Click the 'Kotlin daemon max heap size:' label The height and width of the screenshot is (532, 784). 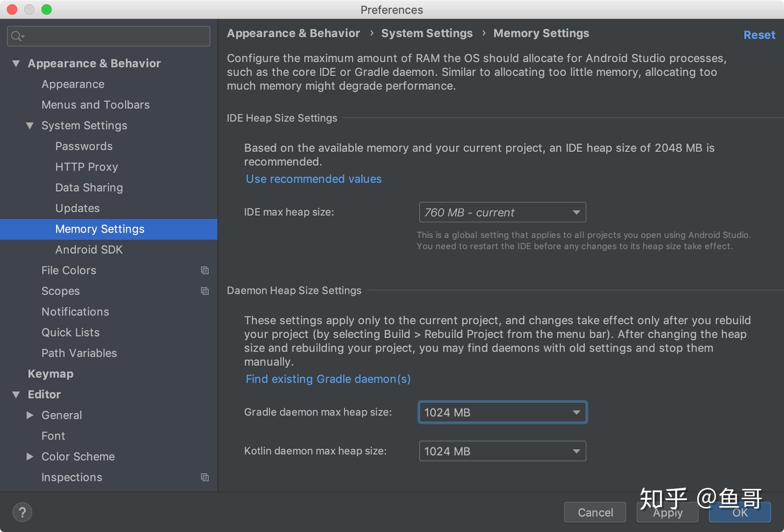pos(316,451)
